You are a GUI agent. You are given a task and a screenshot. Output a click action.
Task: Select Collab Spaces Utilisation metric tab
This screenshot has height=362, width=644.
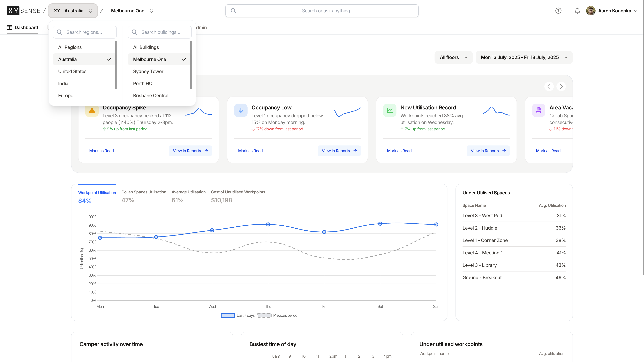pyautogui.click(x=144, y=196)
